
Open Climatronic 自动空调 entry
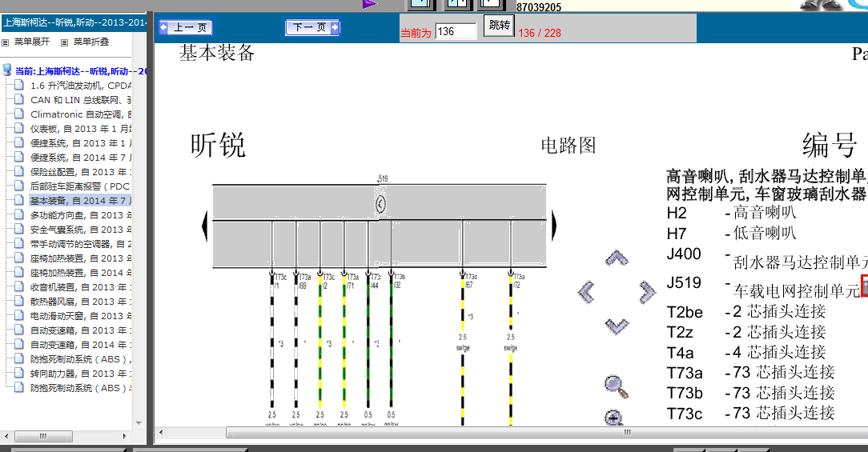81,114
